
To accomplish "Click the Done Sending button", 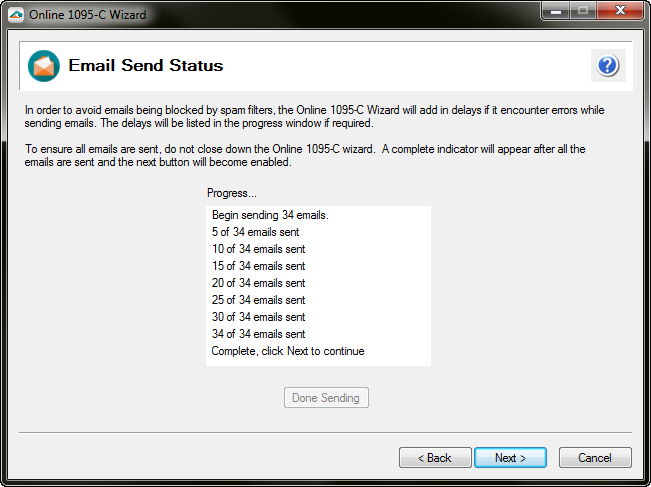I will click(326, 398).
